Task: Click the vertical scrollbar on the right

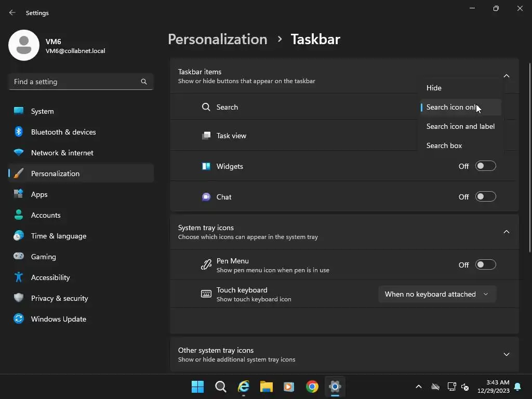Action: [529, 158]
